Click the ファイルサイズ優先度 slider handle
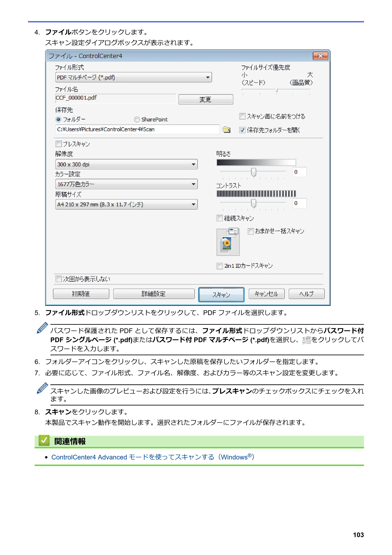This screenshot has height=555, width=392. click(277, 90)
